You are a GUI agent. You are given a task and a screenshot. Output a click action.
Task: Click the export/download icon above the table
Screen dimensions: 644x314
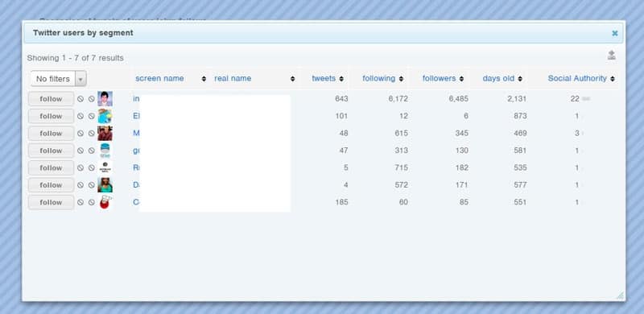pyautogui.click(x=612, y=55)
